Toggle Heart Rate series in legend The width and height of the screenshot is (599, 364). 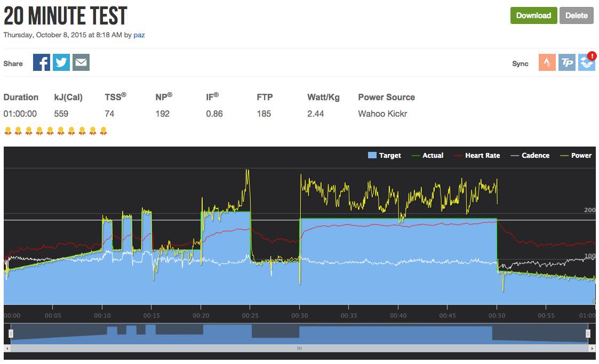[477, 155]
